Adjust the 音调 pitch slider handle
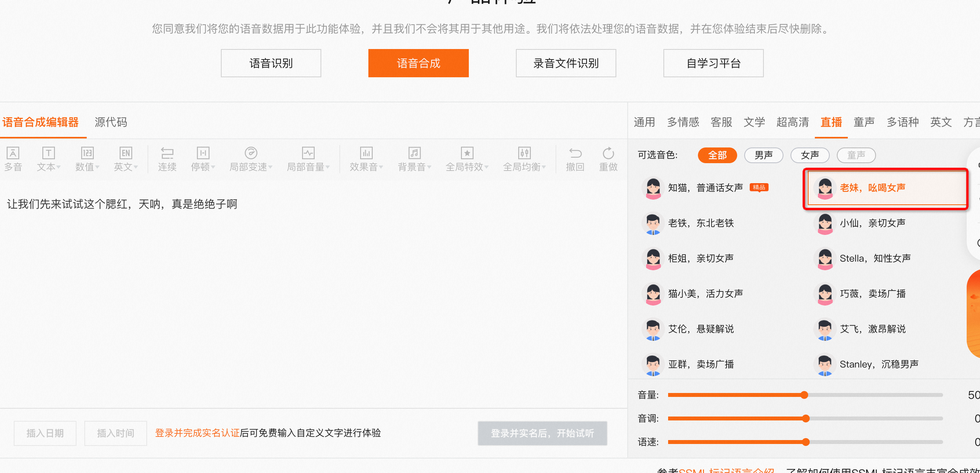 pos(806,418)
